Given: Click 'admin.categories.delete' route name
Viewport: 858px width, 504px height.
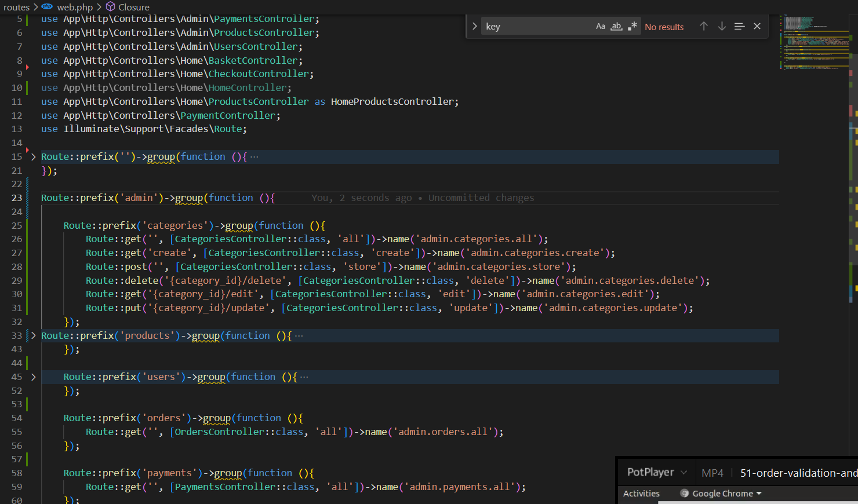Looking at the screenshot, I should [x=630, y=281].
